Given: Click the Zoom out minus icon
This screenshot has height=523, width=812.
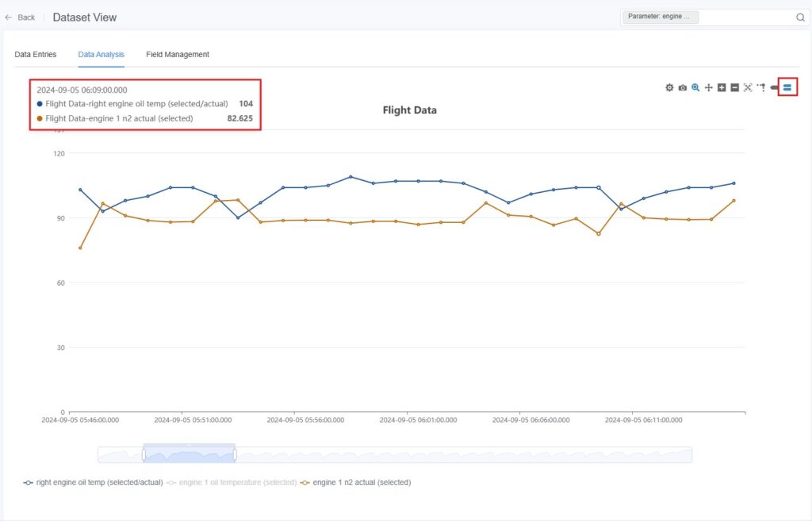Looking at the screenshot, I should [735, 87].
